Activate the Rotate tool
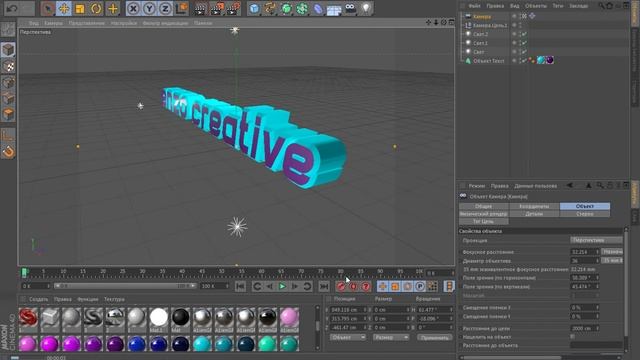 click(x=96, y=9)
